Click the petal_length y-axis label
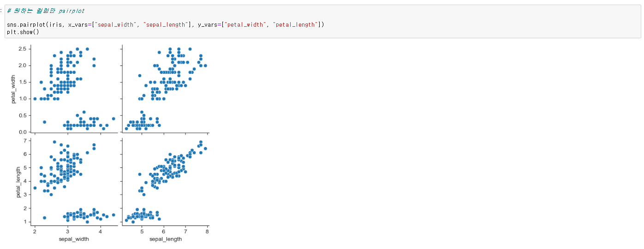The width and height of the screenshot is (644, 249). pyautogui.click(x=14, y=182)
